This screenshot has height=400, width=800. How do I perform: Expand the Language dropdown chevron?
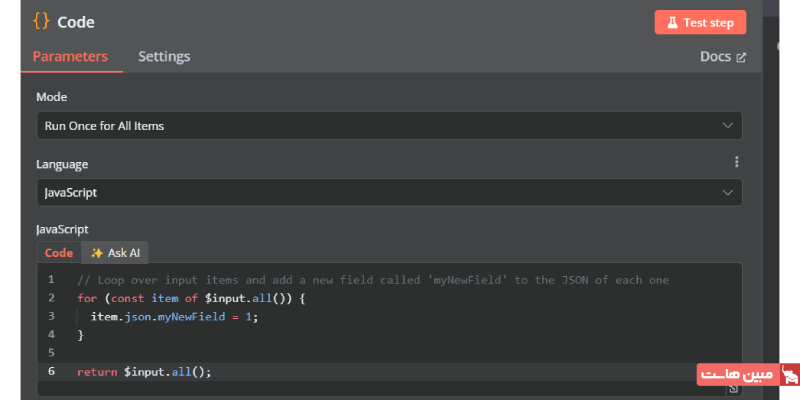pyautogui.click(x=727, y=192)
